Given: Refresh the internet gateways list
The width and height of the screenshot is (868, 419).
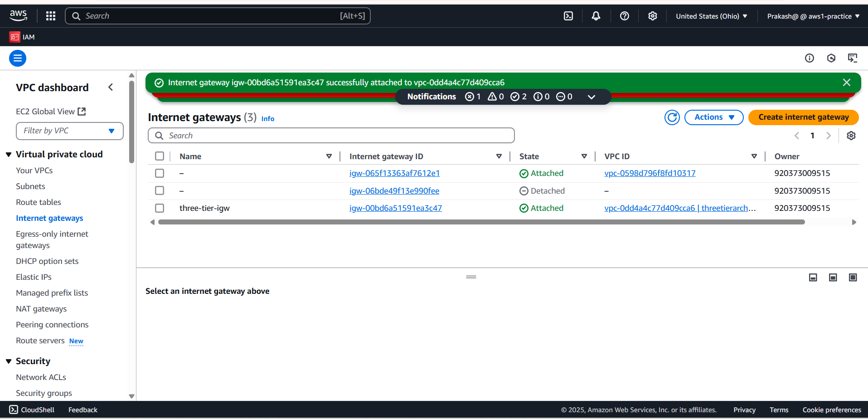Looking at the screenshot, I should coord(672,117).
